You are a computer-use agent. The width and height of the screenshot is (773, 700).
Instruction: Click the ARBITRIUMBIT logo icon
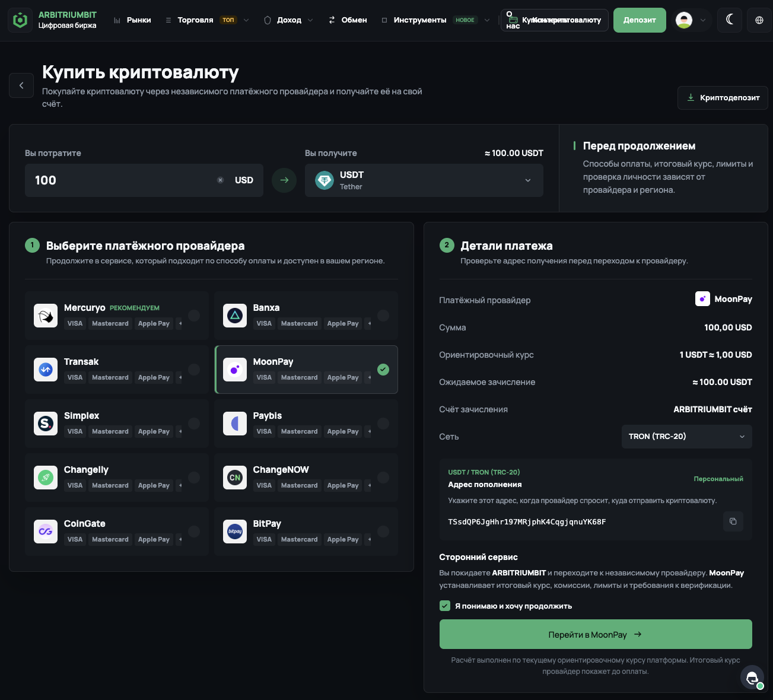click(x=21, y=20)
